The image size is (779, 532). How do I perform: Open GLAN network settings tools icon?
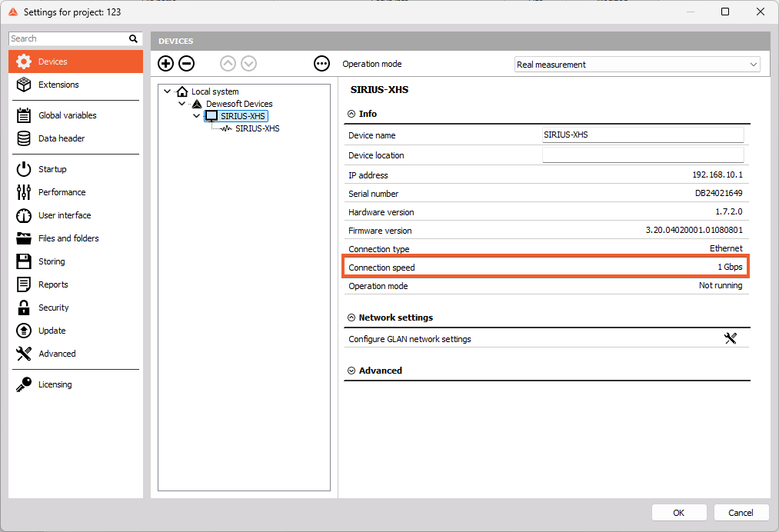(731, 339)
